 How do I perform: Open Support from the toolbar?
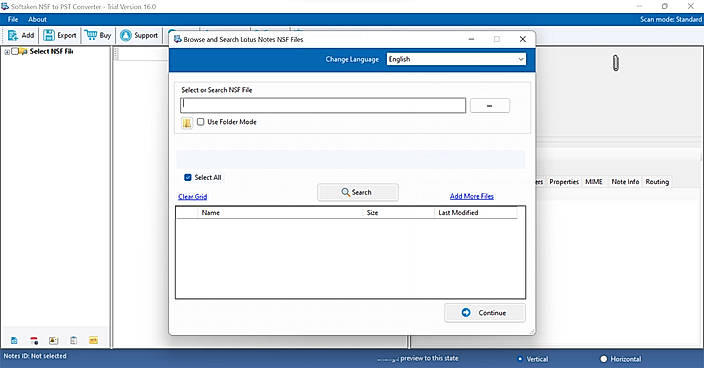coord(139,35)
